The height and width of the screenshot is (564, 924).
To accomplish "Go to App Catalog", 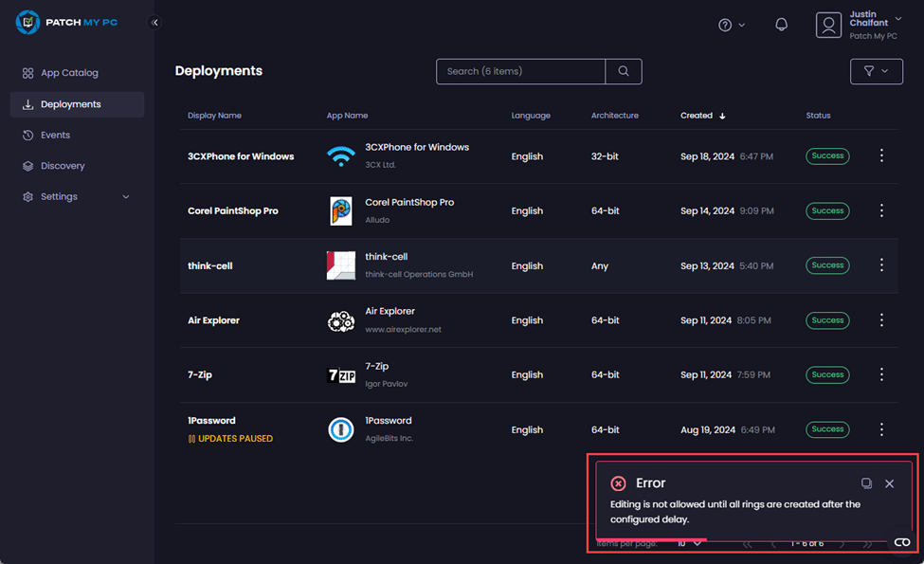I will (x=69, y=73).
